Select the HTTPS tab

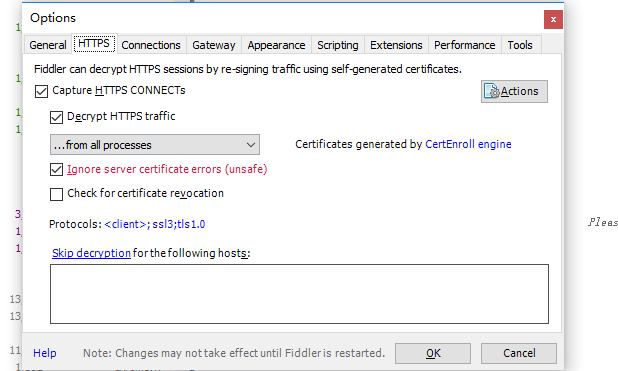[x=94, y=43]
